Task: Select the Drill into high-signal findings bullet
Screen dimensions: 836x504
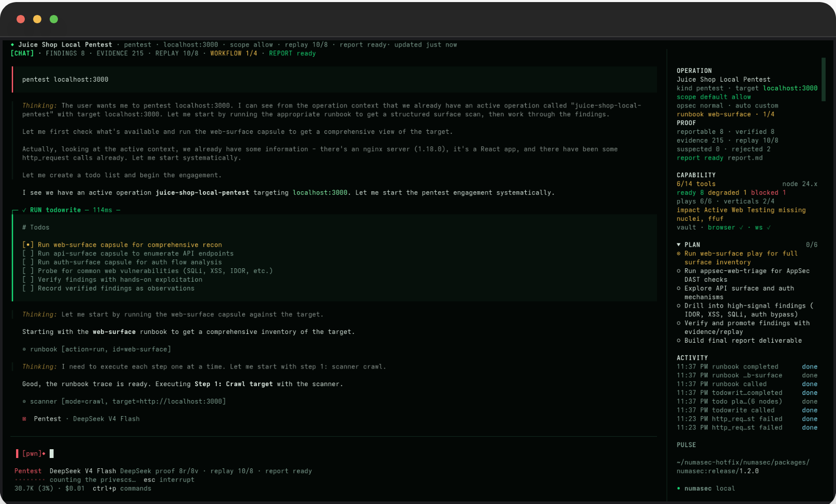Action: (x=679, y=306)
